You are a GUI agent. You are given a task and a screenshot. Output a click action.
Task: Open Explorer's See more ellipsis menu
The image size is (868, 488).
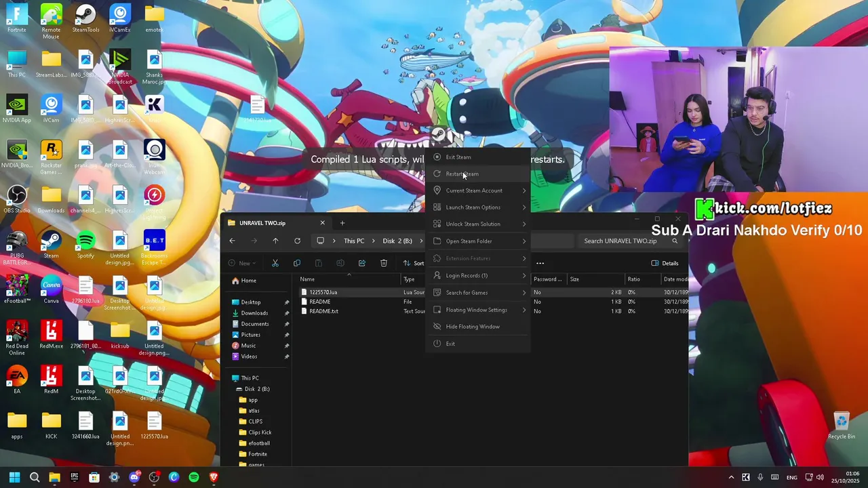[540, 263]
